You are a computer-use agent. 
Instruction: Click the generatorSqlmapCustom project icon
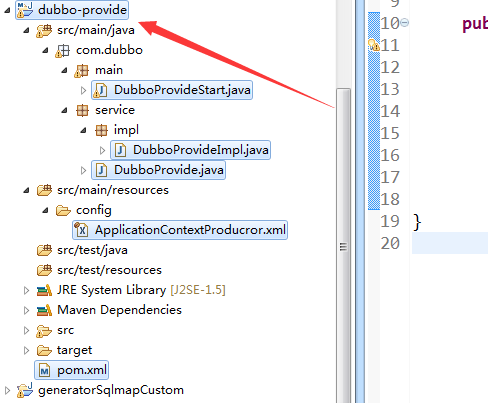tap(25, 390)
